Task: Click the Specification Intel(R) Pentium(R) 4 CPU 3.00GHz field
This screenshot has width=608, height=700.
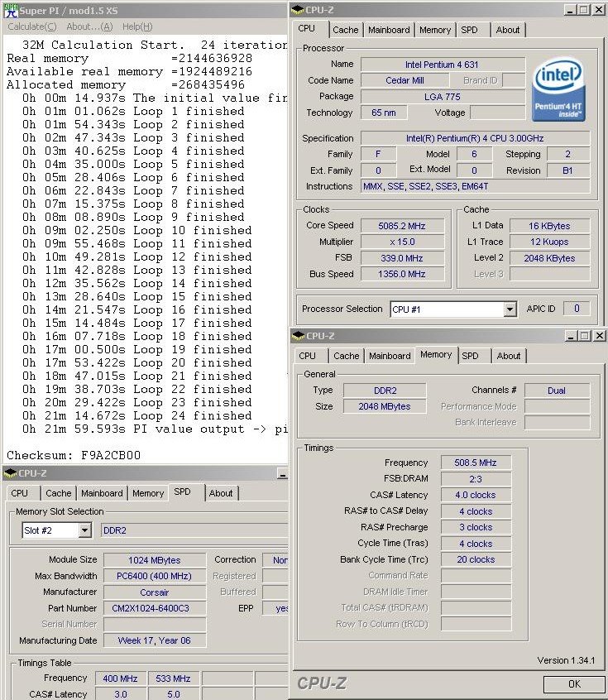Action: [x=475, y=138]
